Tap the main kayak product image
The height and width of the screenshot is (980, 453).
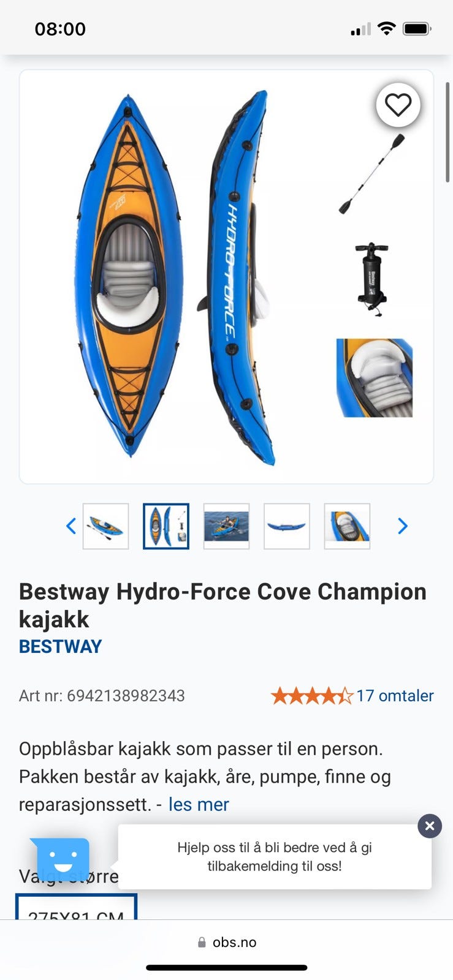coord(226,277)
